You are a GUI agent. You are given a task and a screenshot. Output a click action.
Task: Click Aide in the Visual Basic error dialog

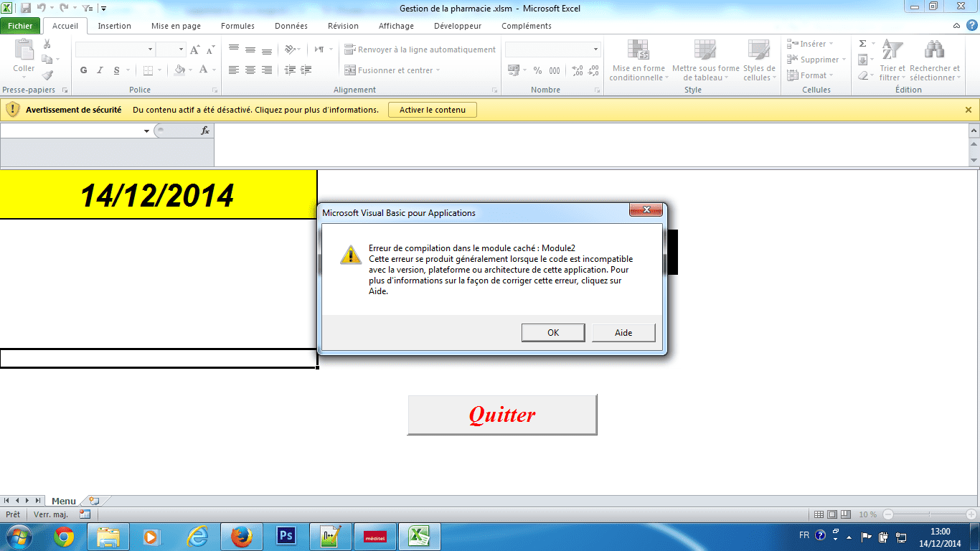pos(623,333)
